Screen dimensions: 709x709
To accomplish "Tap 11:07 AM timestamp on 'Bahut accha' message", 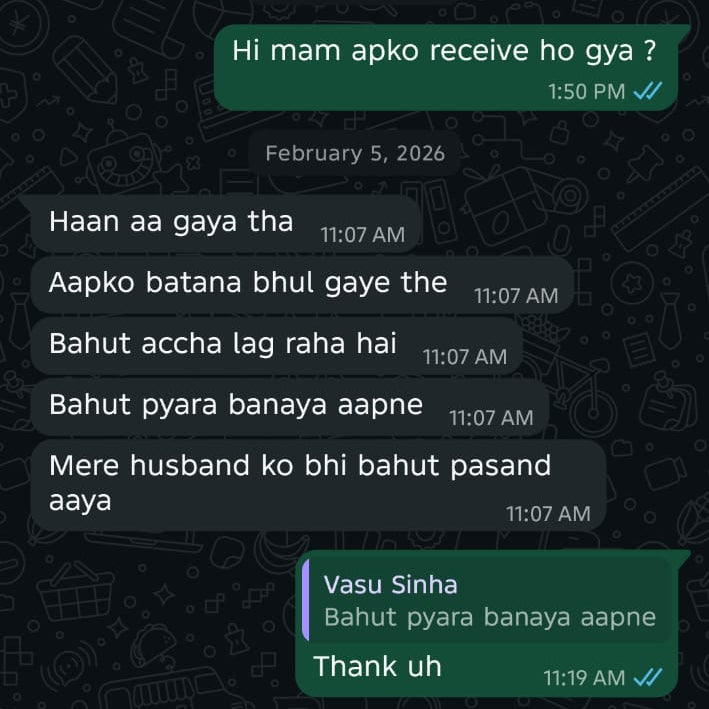I will click(465, 357).
